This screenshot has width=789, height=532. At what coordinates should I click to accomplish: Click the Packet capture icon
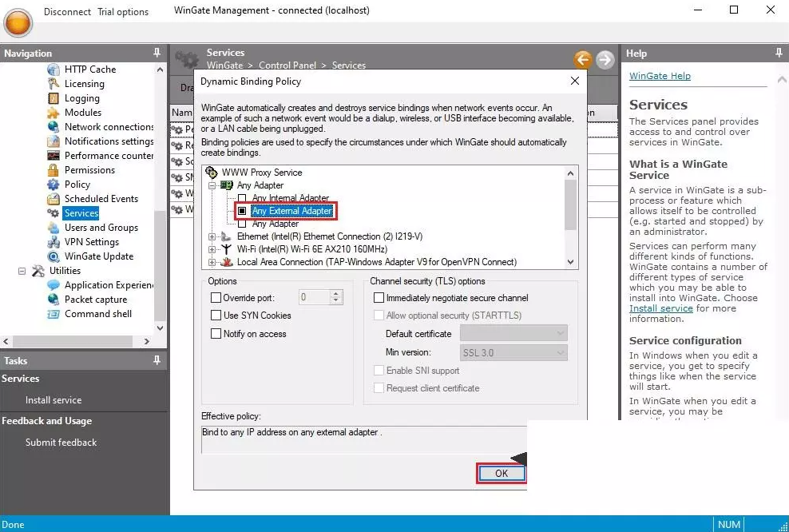[54, 300]
